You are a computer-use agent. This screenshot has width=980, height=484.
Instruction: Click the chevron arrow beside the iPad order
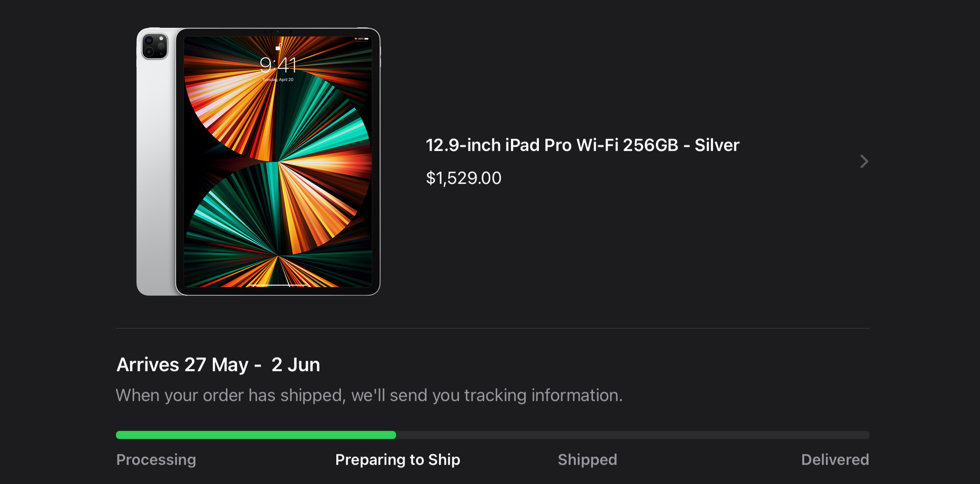[864, 162]
